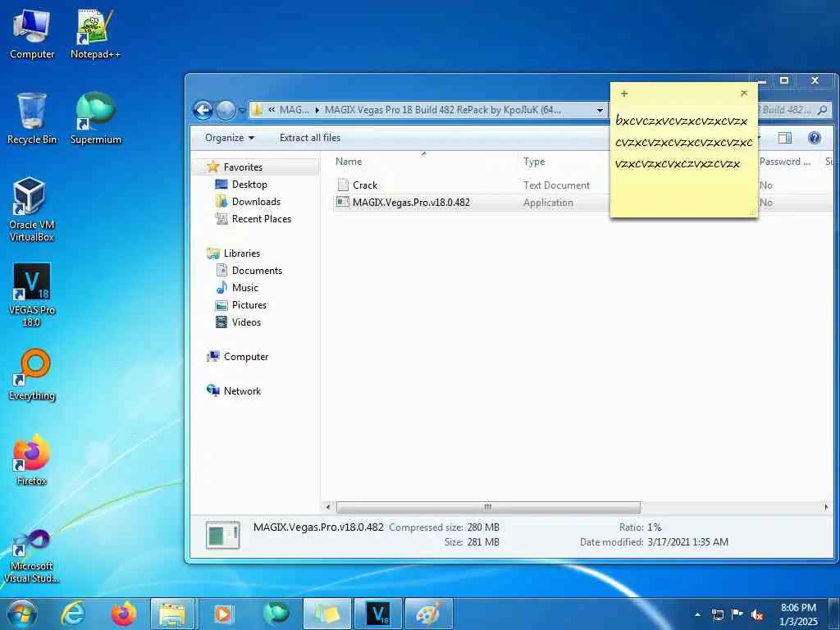The width and height of the screenshot is (840, 630).
Task: Click the MAGIX Vegas Pro 18 breadcrumb segment
Action: tap(442, 110)
